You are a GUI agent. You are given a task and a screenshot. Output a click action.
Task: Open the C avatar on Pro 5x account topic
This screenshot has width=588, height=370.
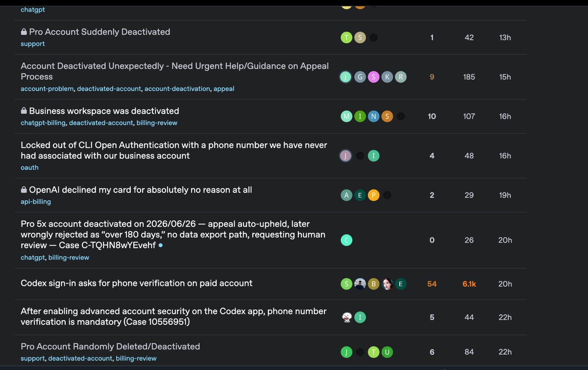click(x=346, y=240)
